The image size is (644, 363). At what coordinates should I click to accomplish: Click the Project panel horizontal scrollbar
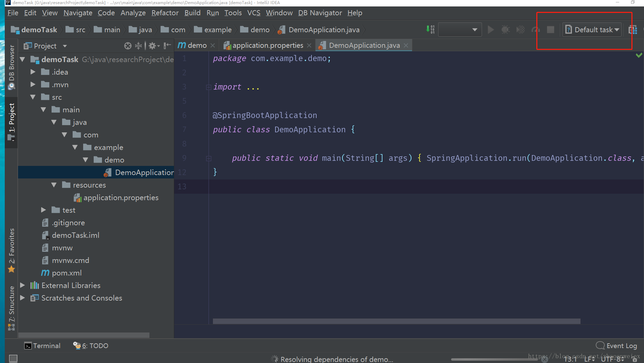(x=84, y=335)
